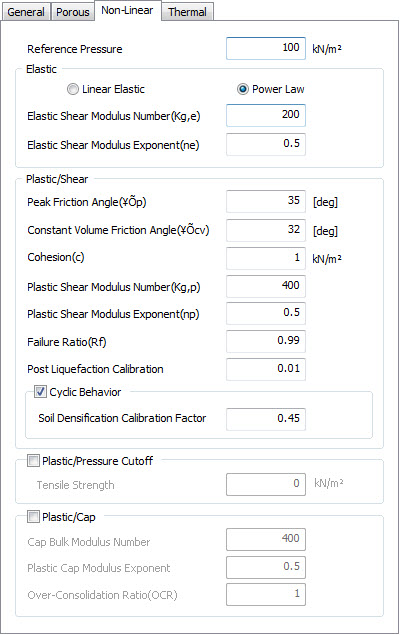This screenshot has width=401, height=635.
Task: Edit the Elastic Shear Modulus Exponent field
Action: [266, 144]
